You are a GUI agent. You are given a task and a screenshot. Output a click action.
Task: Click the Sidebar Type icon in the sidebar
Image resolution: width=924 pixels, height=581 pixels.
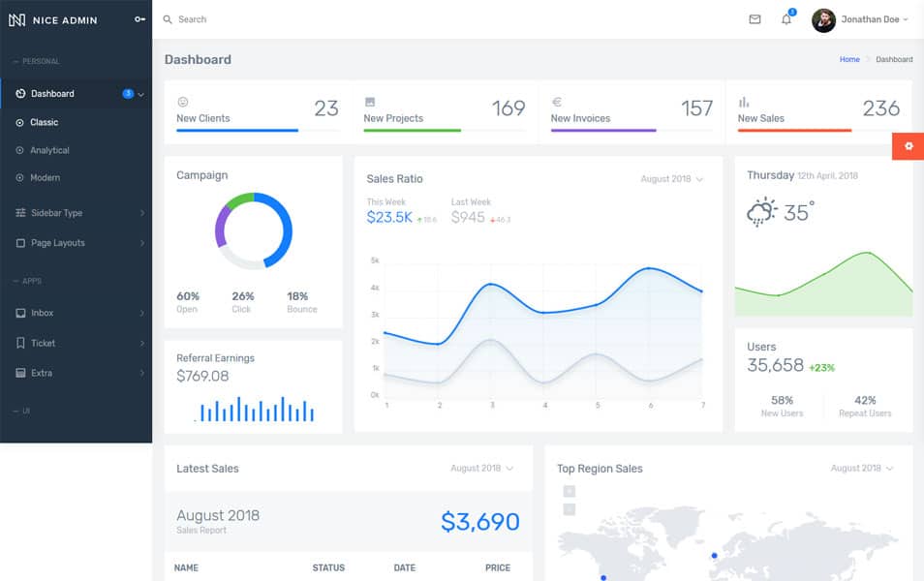point(21,212)
